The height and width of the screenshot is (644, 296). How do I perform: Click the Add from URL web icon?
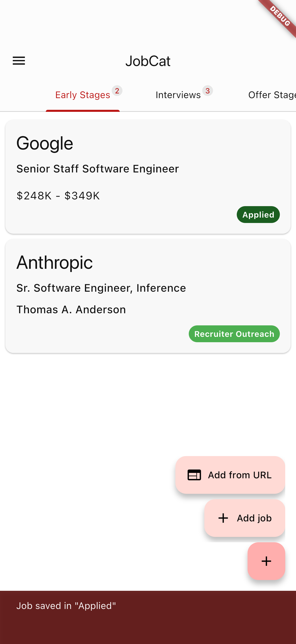[x=194, y=475]
